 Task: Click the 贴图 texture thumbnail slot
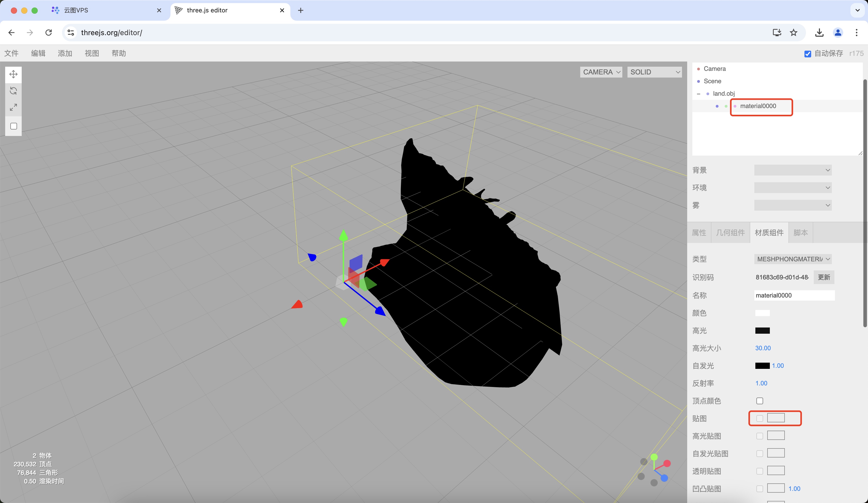click(776, 418)
